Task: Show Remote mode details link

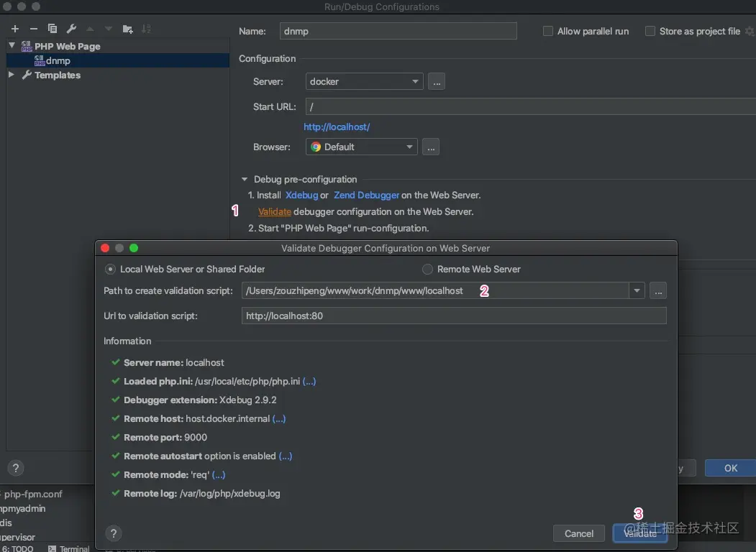Action: (219, 474)
